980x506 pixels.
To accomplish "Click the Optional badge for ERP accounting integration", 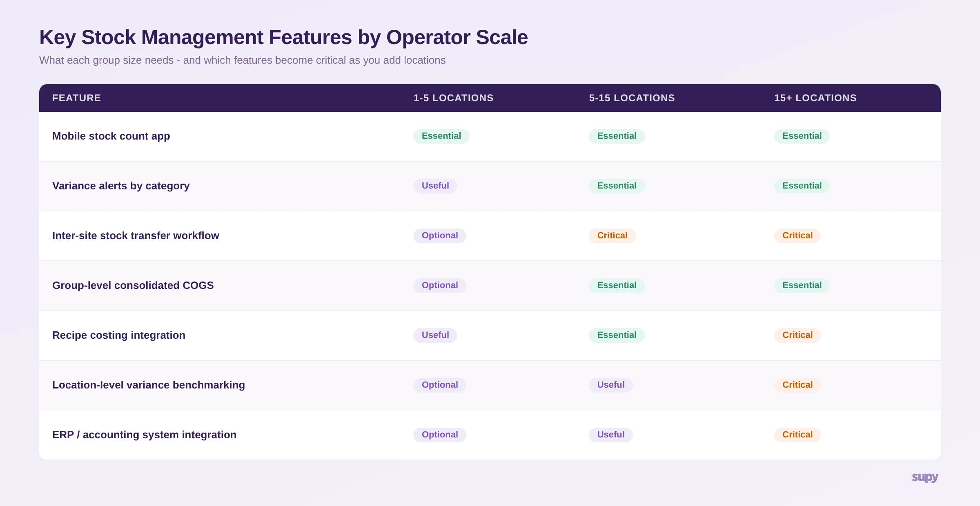I will pyautogui.click(x=439, y=435).
